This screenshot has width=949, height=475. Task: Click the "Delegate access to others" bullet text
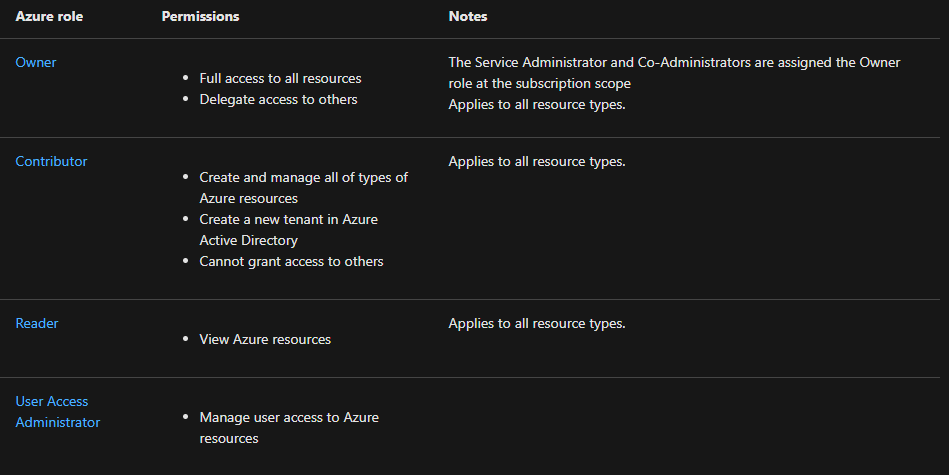[x=278, y=99]
